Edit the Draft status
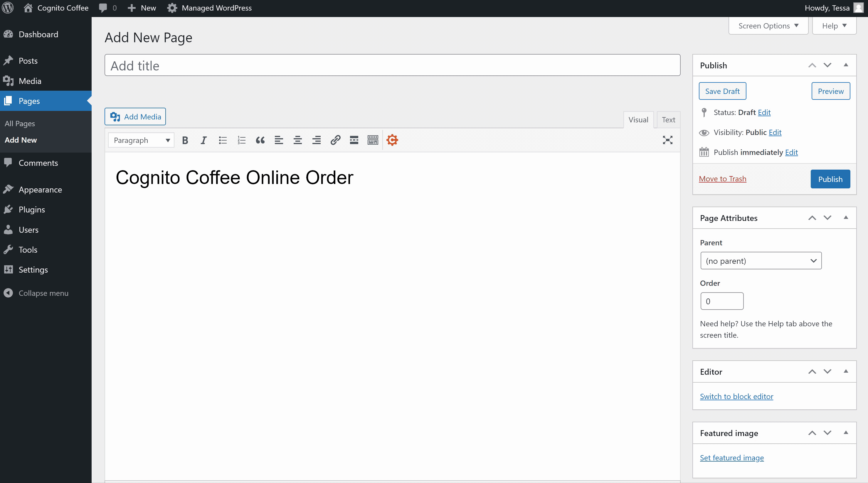Image resolution: width=868 pixels, height=483 pixels. [764, 112]
